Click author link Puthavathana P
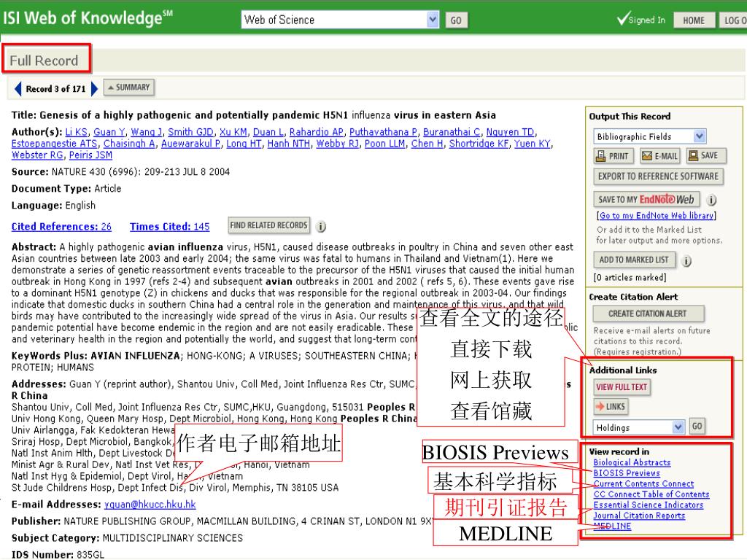This screenshot has height=560, width=747. [x=384, y=133]
